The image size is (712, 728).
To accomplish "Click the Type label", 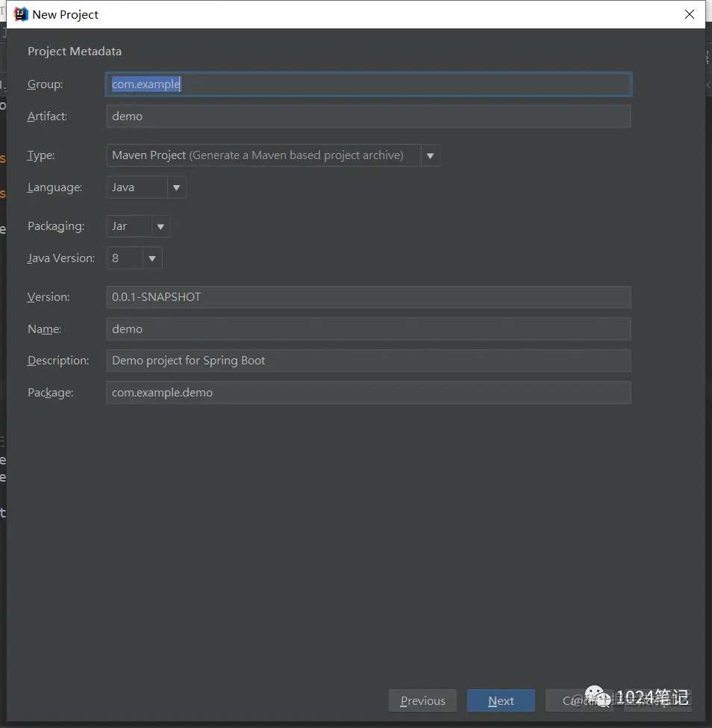I will tap(41, 155).
